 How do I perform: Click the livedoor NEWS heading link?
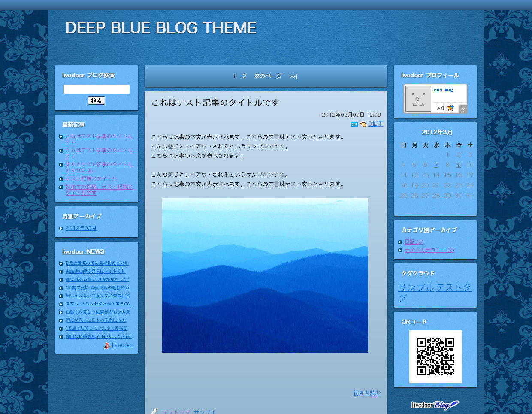[83, 251]
